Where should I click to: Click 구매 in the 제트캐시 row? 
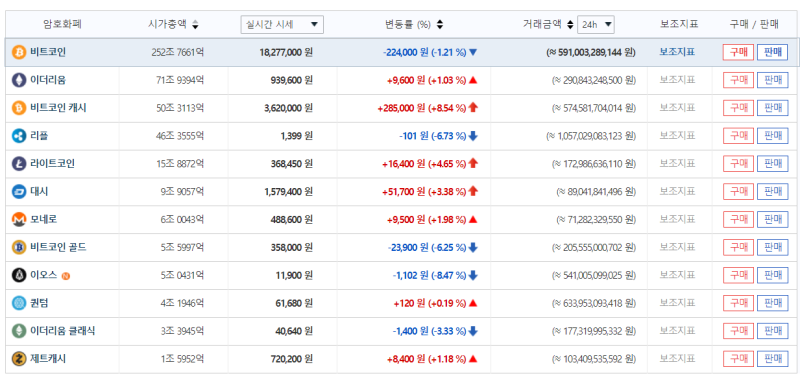738,359
